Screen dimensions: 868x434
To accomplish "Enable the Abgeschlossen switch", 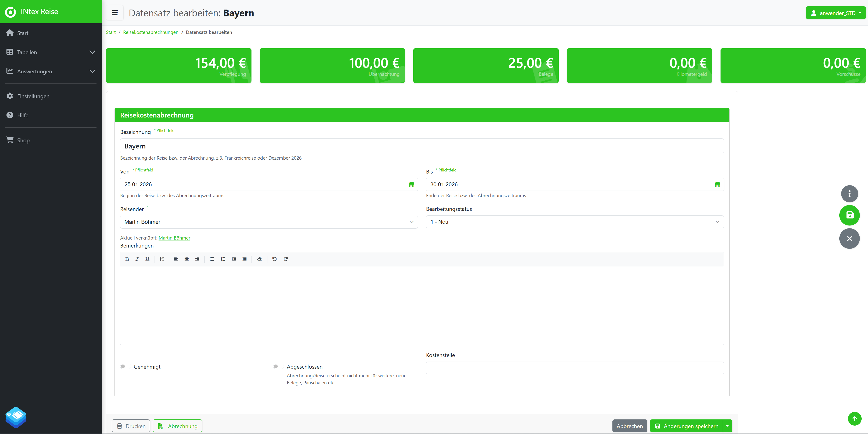I will [x=278, y=367].
